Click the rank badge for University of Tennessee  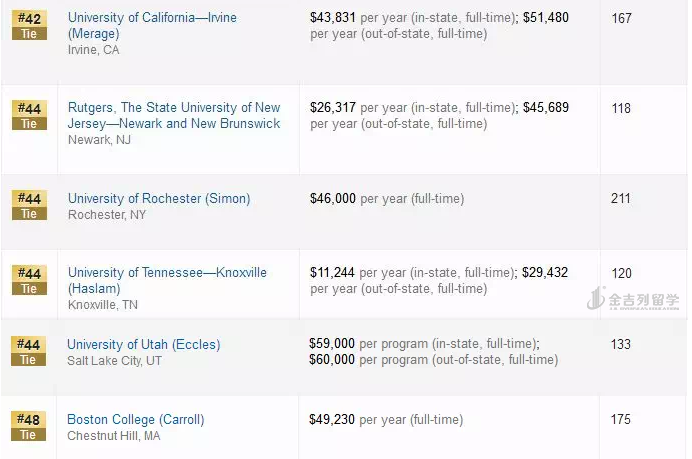[29, 280]
